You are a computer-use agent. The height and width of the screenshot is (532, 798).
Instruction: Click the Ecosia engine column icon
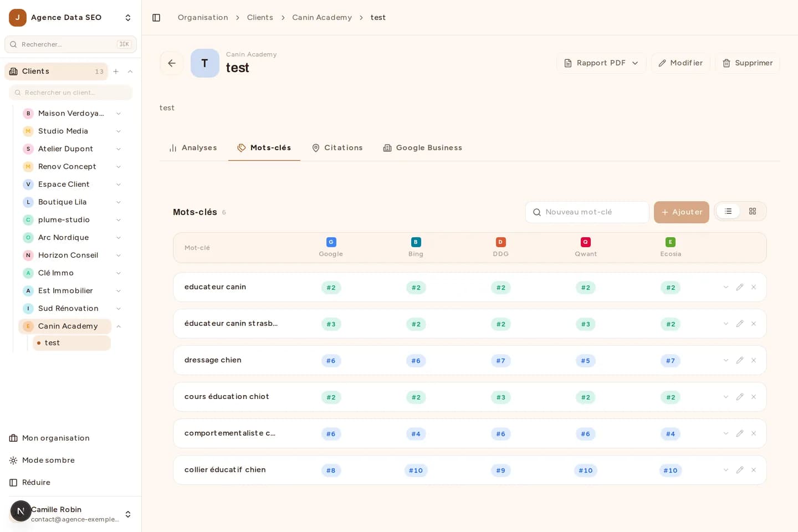coord(671,242)
